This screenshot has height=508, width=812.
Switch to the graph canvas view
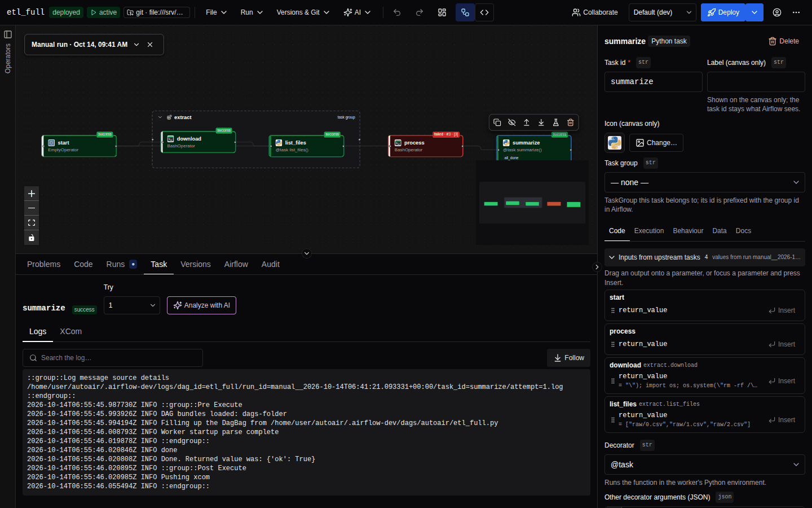tap(465, 12)
